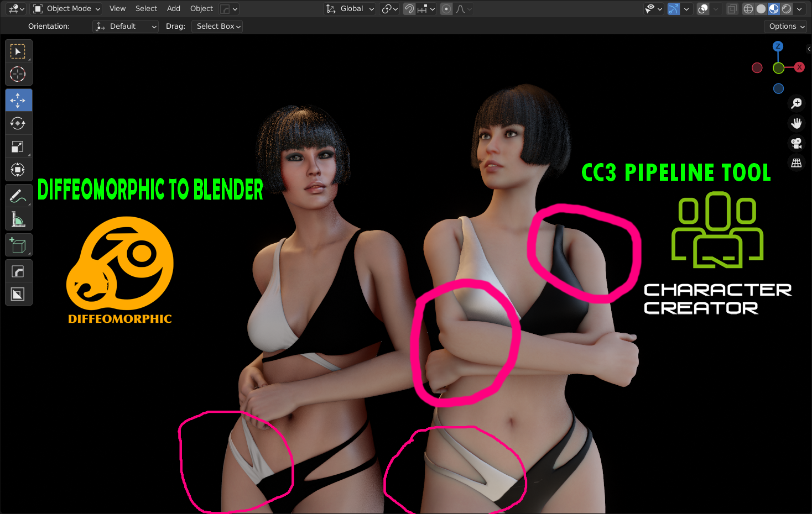Open the Select Box drag dropdown
This screenshot has height=514, width=812.
[x=217, y=27]
